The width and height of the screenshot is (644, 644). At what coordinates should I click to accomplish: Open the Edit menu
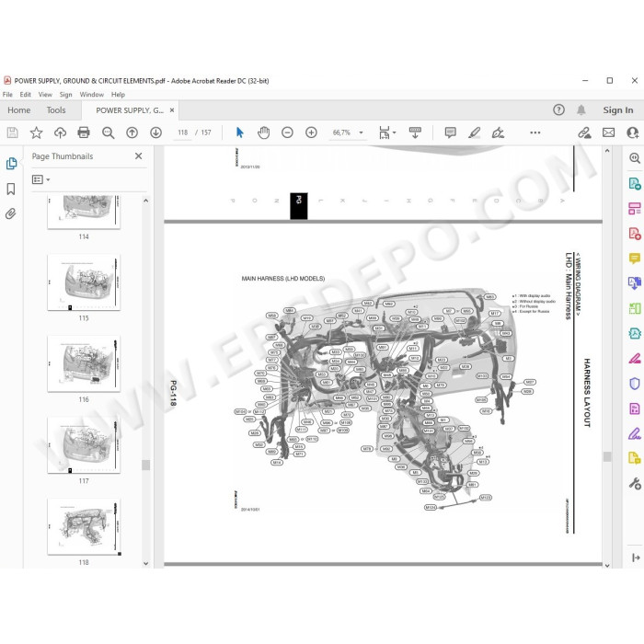[25, 95]
